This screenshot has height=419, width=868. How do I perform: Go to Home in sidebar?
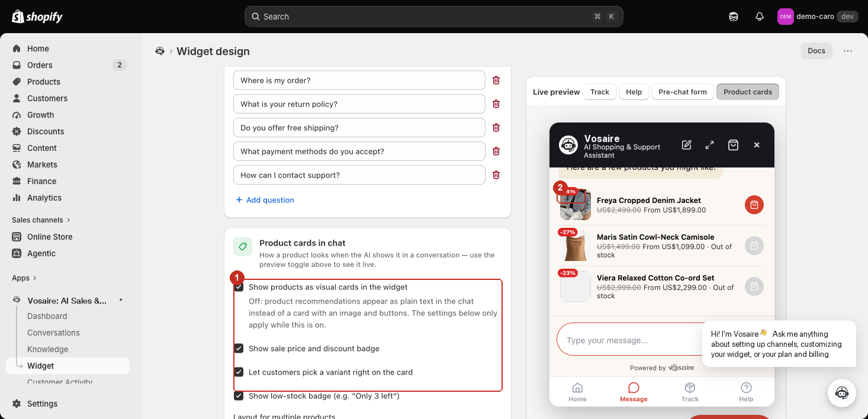[x=38, y=49]
